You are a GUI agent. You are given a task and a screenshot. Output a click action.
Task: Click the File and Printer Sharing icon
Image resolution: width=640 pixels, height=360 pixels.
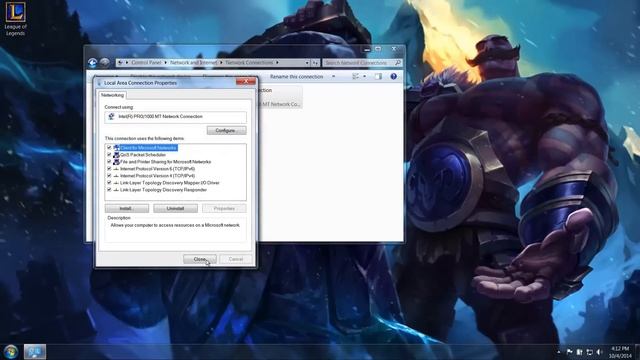(116, 162)
